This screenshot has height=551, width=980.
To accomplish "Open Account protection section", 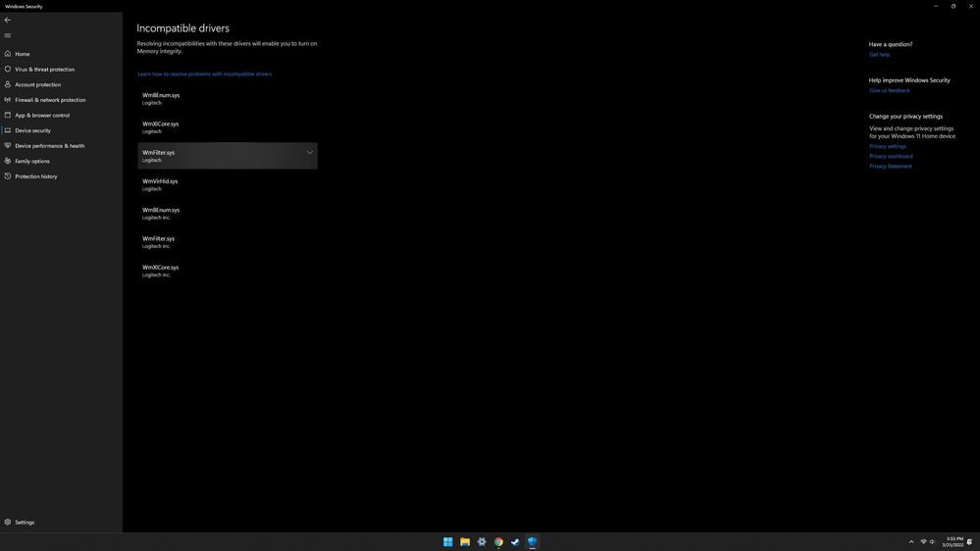I will click(61, 84).
